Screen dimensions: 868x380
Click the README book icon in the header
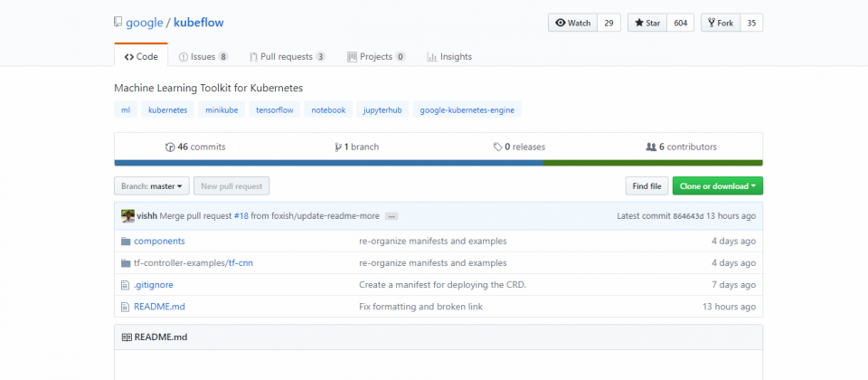point(127,337)
